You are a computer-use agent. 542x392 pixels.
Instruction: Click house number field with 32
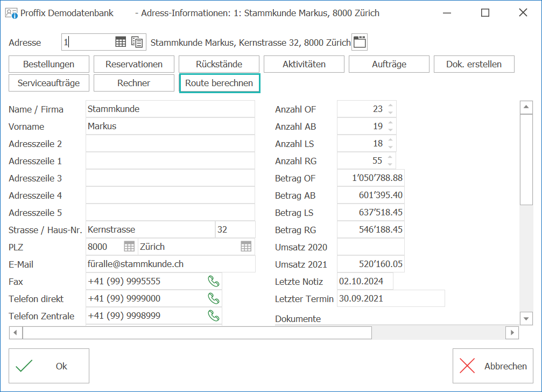pos(235,229)
